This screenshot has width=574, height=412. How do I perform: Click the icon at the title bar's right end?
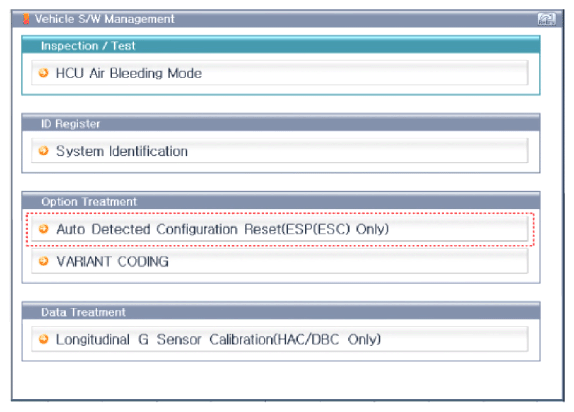pos(547,19)
